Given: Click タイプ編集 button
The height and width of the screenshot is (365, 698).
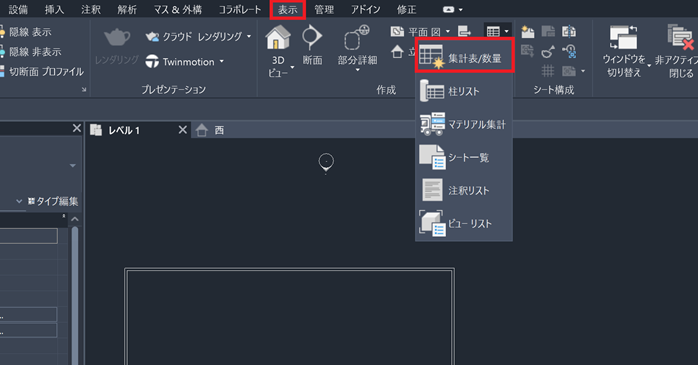Looking at the screenshot, I should pos(53,201).
